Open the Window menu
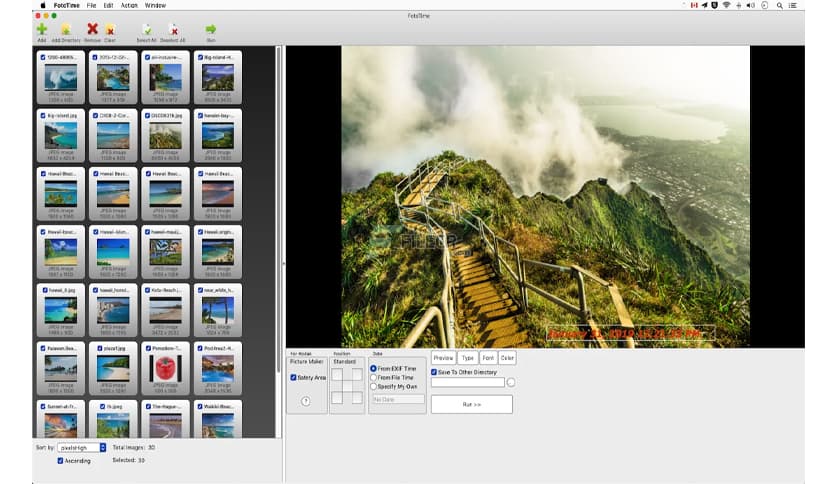Image resolution: width=836 pixels, height=484 pixels. [155, 5]
